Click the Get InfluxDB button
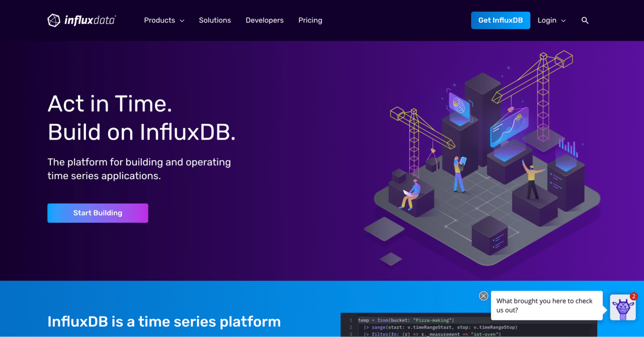 (x=501, y=20)
